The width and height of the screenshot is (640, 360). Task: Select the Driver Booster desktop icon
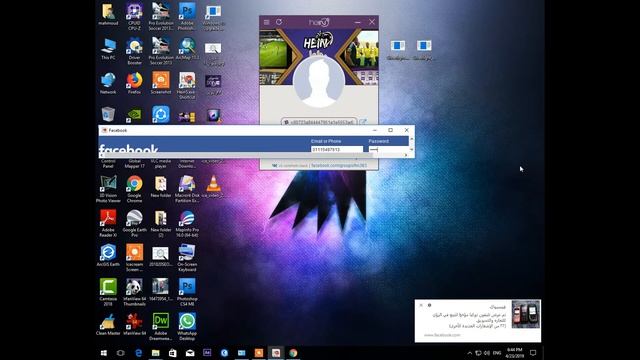click(x=134, y=51)
